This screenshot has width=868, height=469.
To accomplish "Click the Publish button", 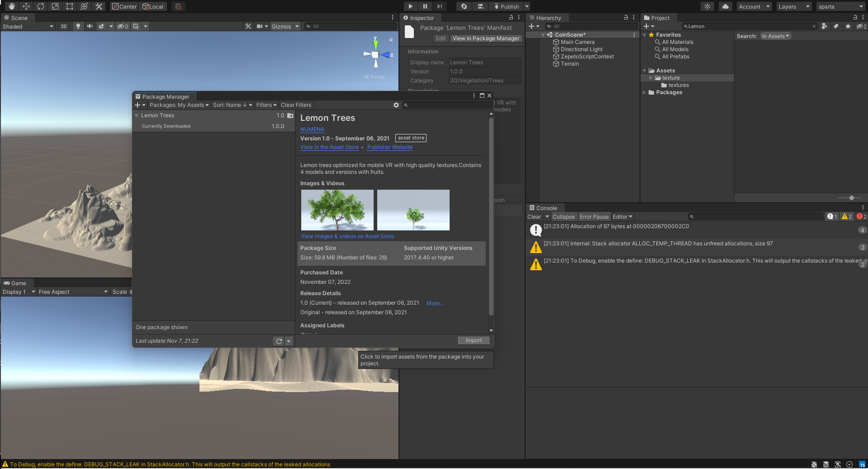I will (506, 6).
